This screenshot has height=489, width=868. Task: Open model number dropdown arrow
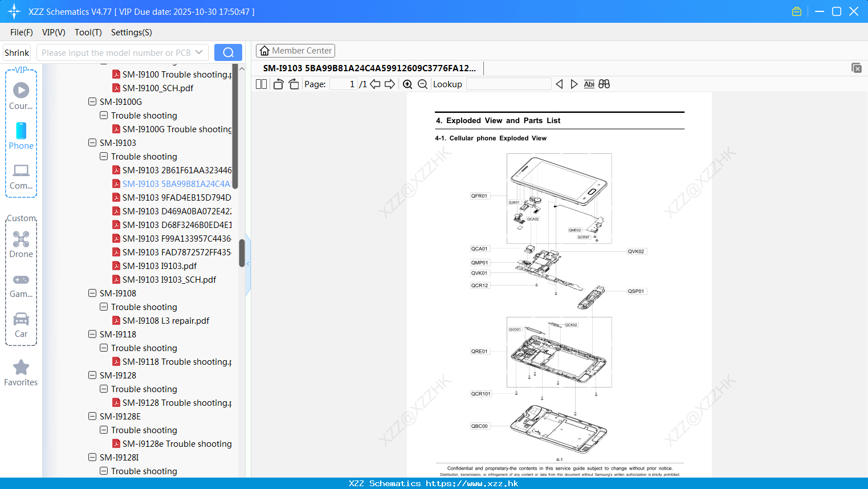tap(199, 52)
